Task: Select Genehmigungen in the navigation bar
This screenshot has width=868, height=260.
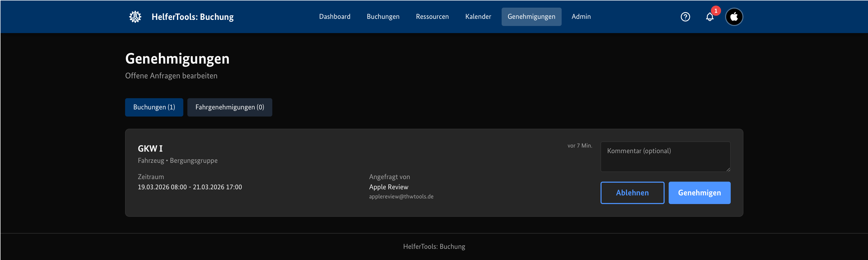Action: coord(531,17)
